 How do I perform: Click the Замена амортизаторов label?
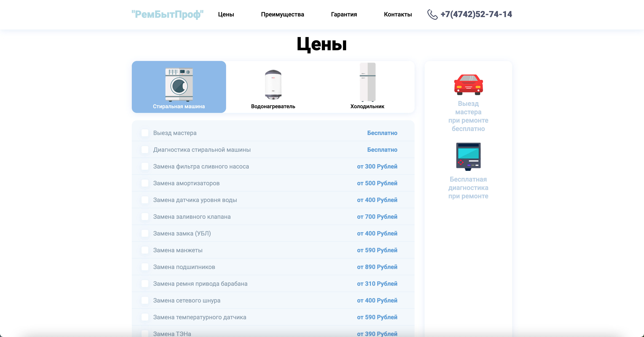click(186, 183)
